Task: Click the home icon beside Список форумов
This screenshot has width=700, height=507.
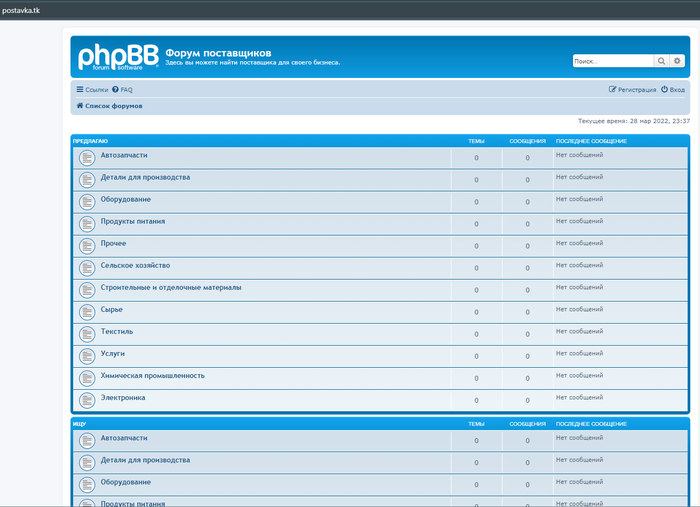Action: [x=80, y=105]
